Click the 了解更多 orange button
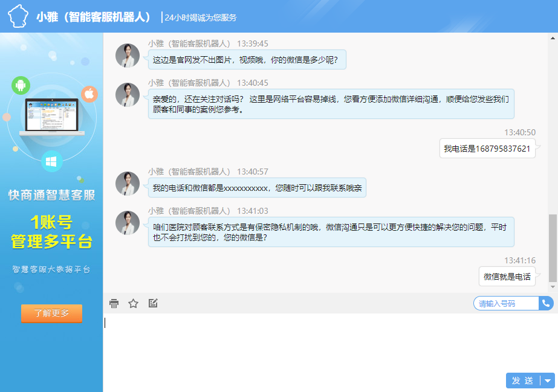 51,313
